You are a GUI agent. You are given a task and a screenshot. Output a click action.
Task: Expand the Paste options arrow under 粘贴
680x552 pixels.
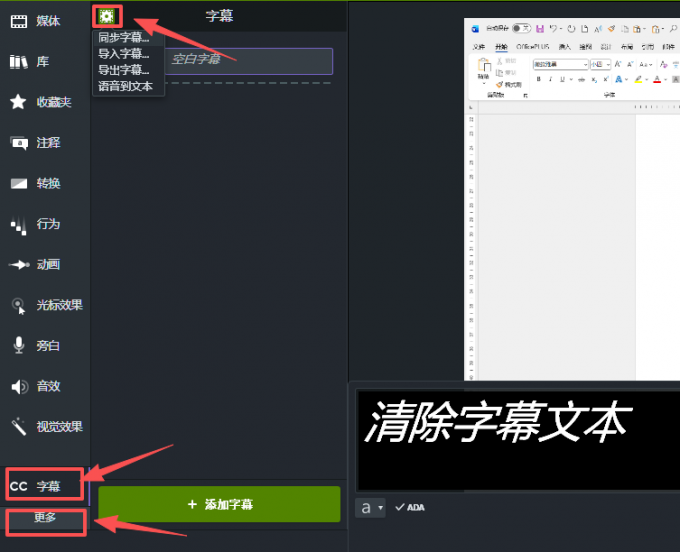click(x=484, y=83)
